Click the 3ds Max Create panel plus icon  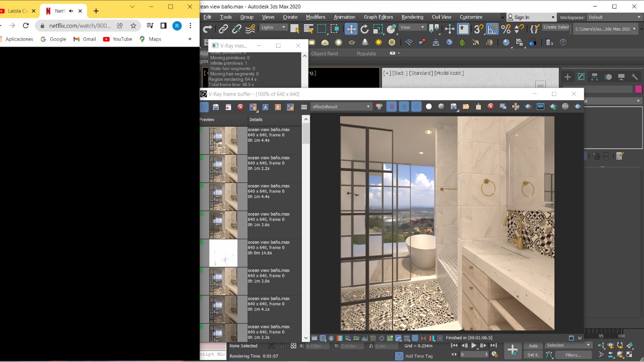[568, 77]
